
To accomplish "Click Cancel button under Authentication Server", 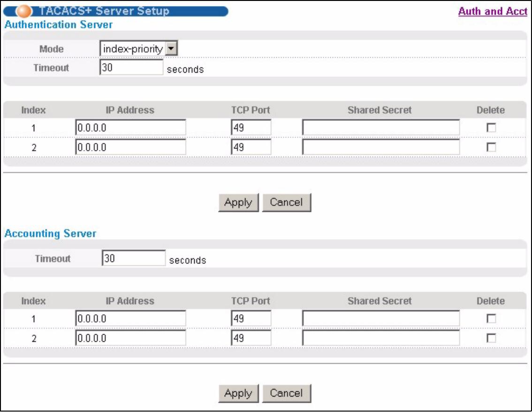I will click(287, 203).
